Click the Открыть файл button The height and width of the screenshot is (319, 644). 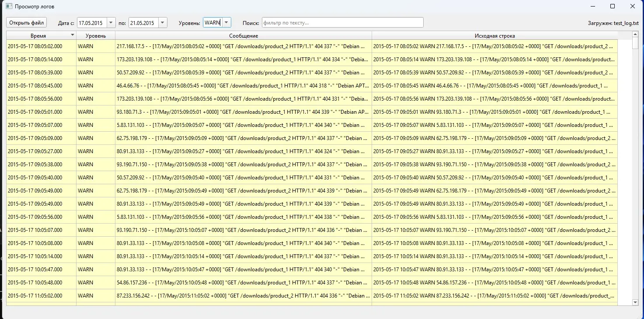point(27,22)
